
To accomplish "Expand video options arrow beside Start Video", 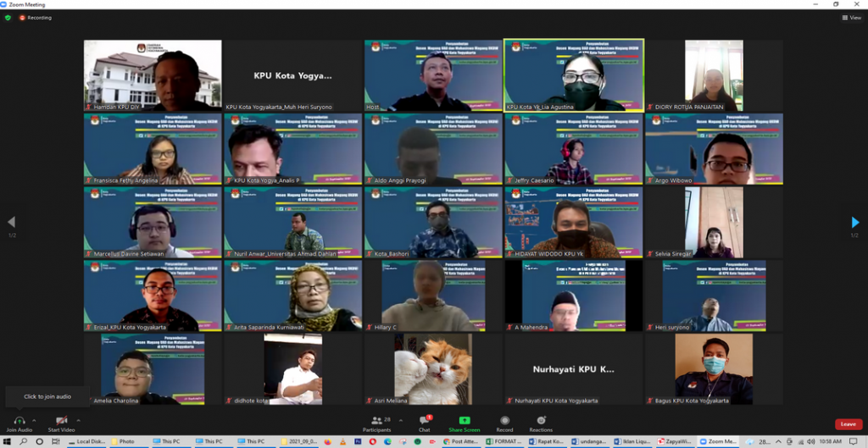I will [78, 420].
